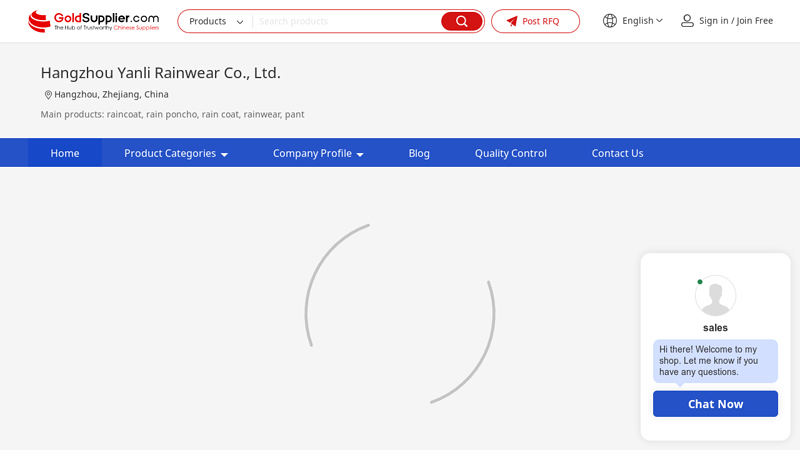
Task: Click the globe language icon
Action: (x=610, y=21)
